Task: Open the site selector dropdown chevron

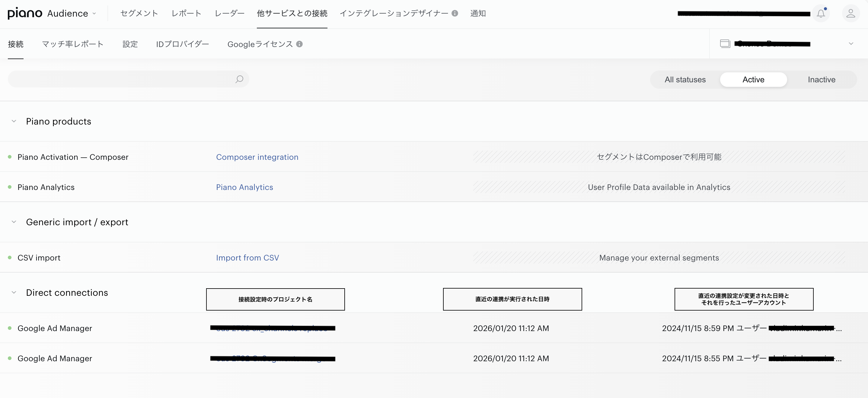Action: coord(851,44)
